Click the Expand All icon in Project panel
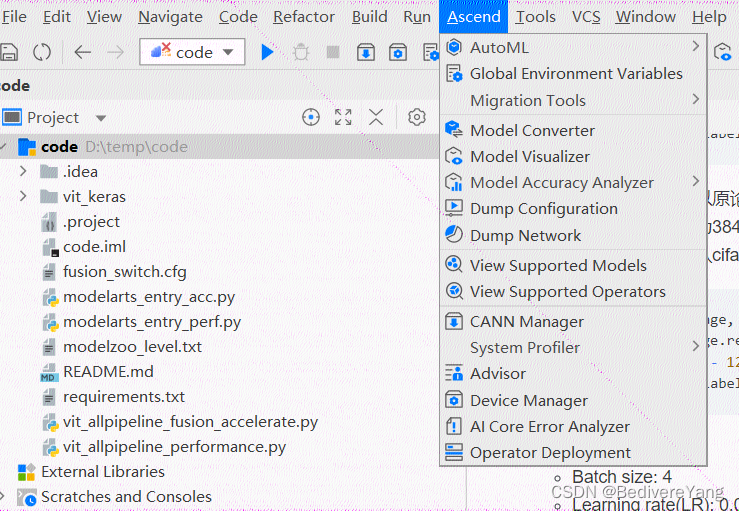Viewport: 739px width, 511px height. (343, 117)
